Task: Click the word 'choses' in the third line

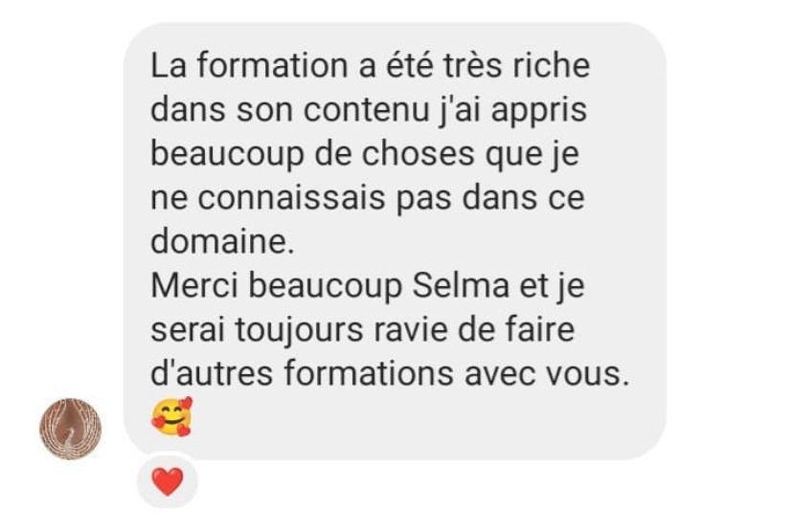Action: [x=418, y=154]
